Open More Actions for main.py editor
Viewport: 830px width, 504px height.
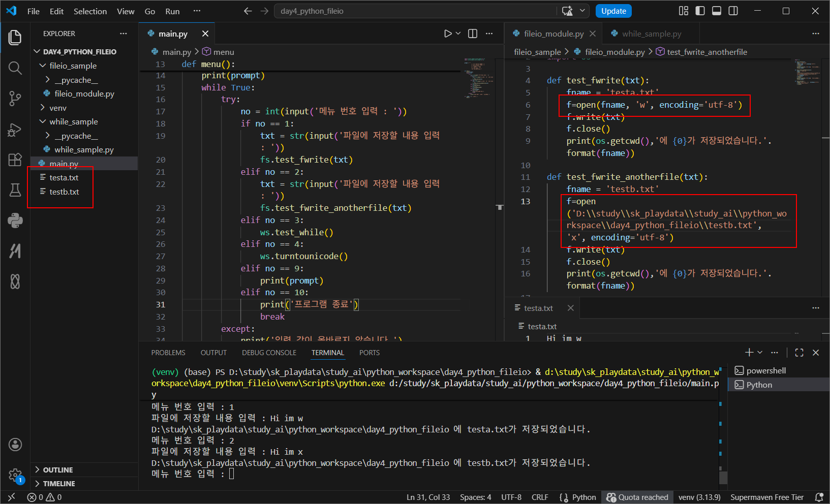(489, 34)
